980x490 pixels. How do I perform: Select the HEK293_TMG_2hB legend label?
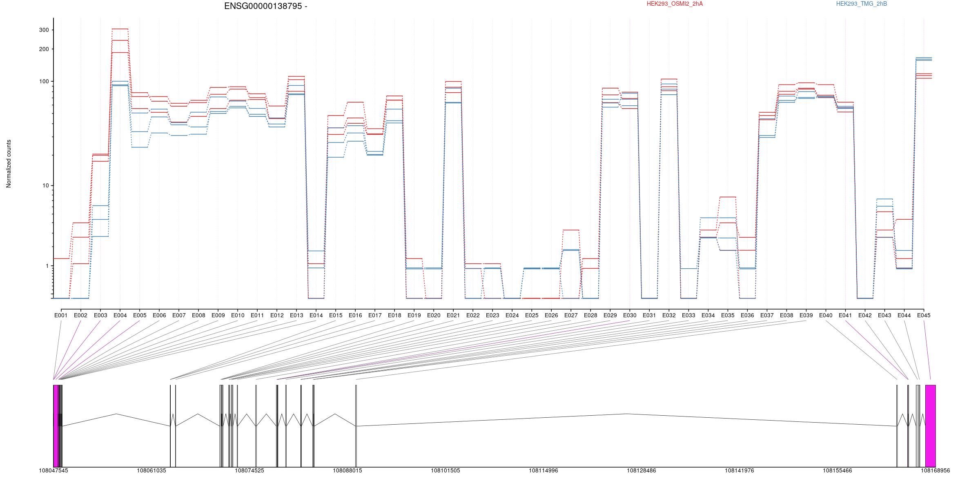(x=862, y=4)
